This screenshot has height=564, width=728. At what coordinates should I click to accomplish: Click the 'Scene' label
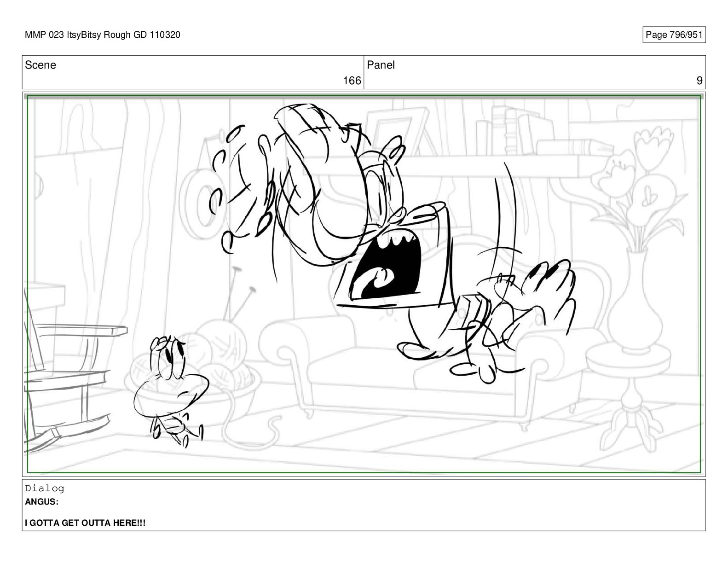click(x=40, y=65)
